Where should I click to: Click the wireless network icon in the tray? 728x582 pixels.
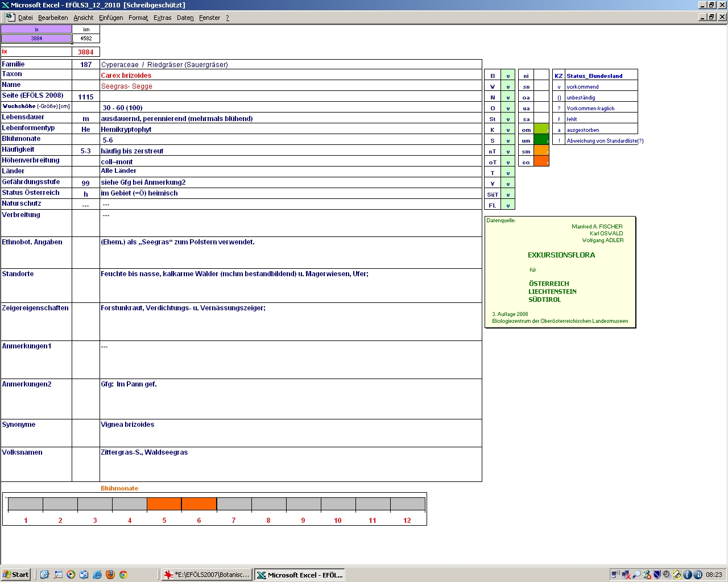click(x=615, y=575)
